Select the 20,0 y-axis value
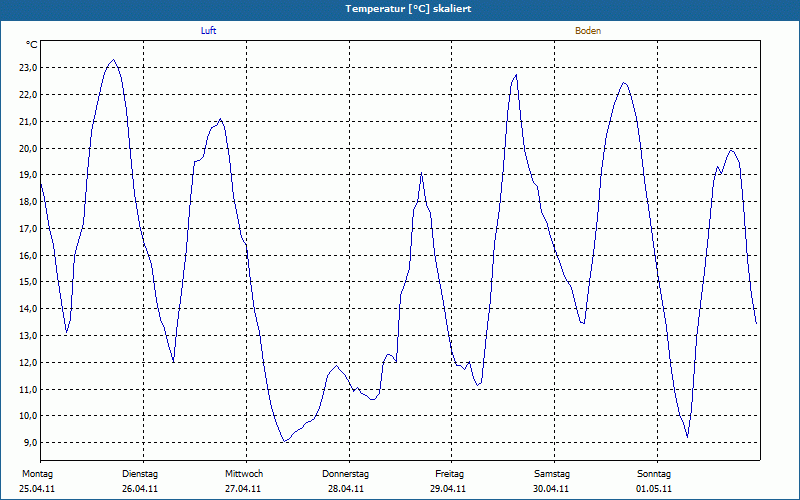 click(28, 148)
